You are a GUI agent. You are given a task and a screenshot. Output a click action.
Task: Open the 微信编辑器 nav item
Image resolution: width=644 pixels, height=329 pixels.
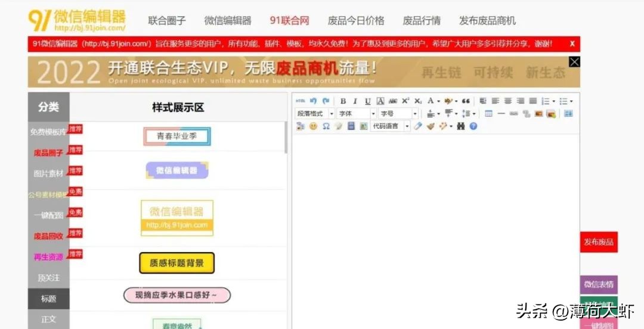point(228,20)
